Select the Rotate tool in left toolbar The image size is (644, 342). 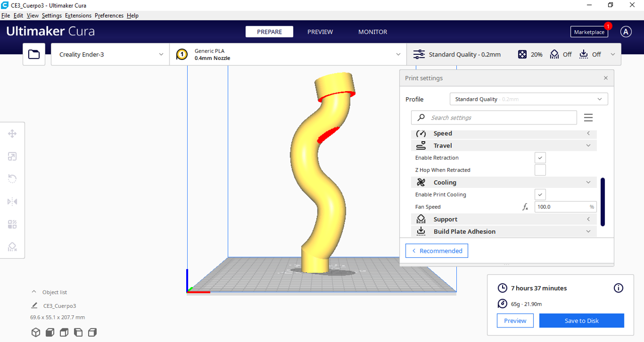pyautogui.click(x=13, y=179)
